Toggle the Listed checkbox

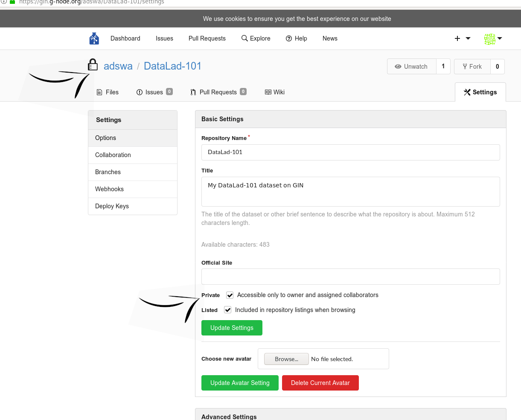pyautogui.click(x=228, y=310)
